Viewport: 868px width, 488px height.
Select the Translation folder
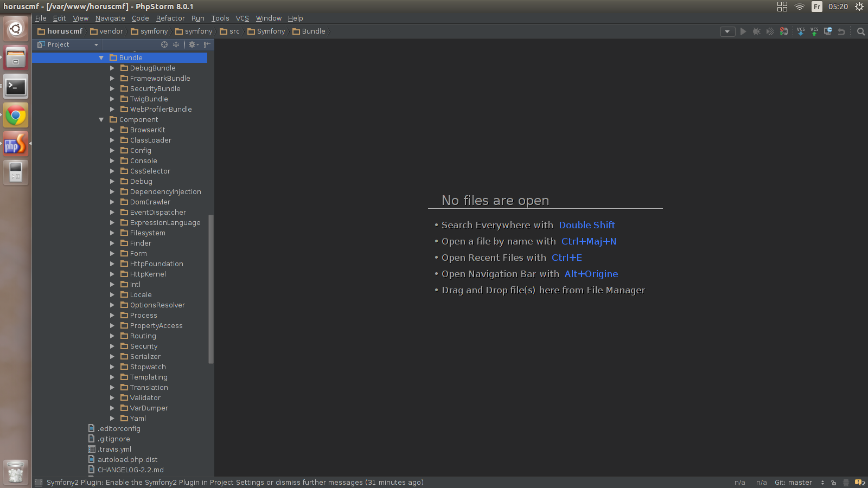coord(144,388)
